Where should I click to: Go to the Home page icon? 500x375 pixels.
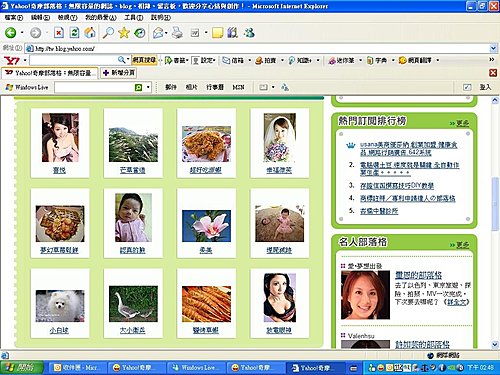pos(90,33)
